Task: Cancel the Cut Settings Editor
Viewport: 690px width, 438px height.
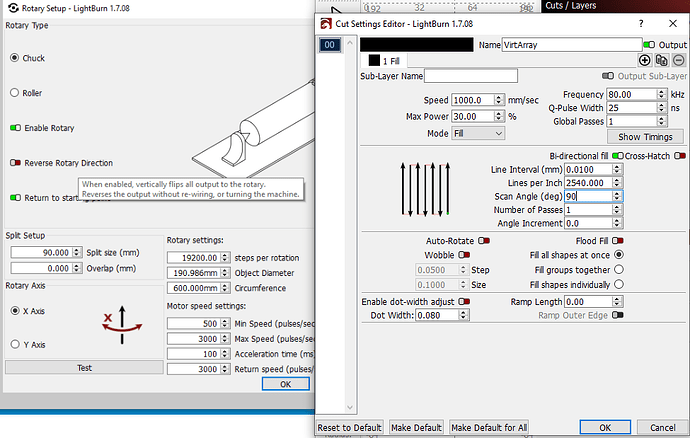Action: coord(662,427)
